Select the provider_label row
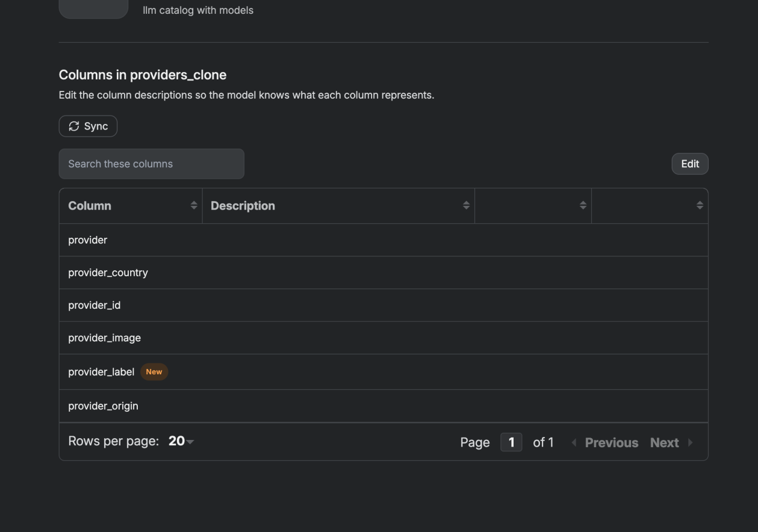Image resolution: width=758 pixels, height=532 pixels. [384, 372]
